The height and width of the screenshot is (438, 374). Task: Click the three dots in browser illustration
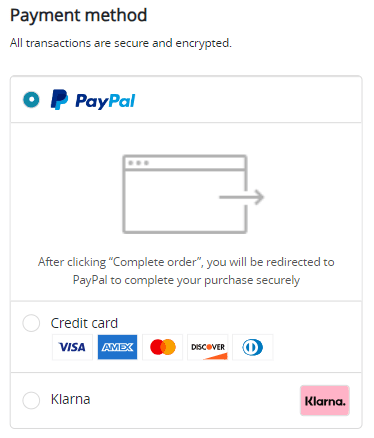(138, 163)
